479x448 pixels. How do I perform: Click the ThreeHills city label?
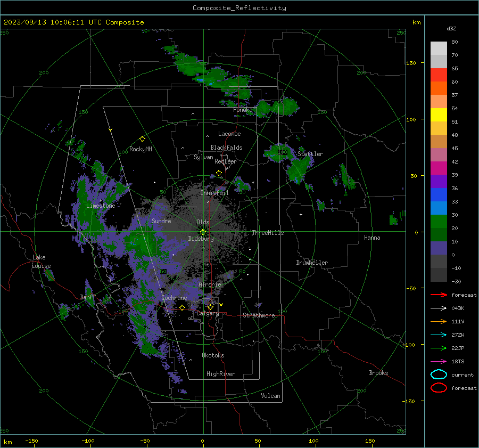click(x=268, y=233)
